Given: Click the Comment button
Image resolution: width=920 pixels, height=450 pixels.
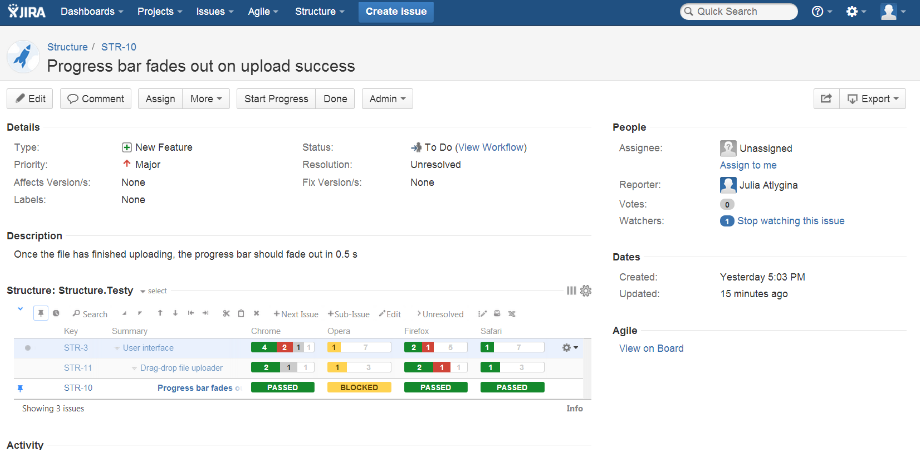Looking at the screenshot, I should tap(96, 99).
